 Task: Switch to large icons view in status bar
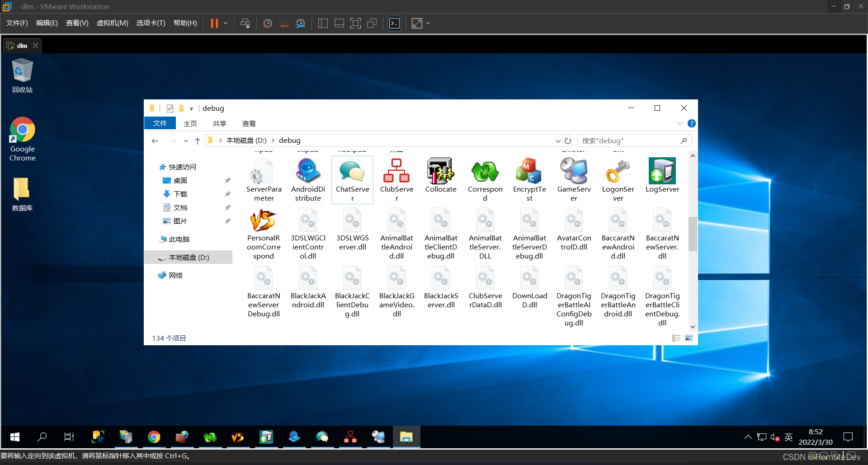point(689,338)
